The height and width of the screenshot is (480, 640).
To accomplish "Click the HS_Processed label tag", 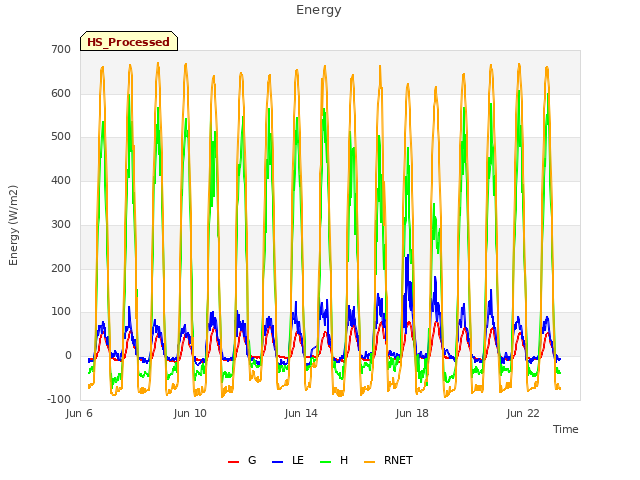I will [x=129, y=41].
